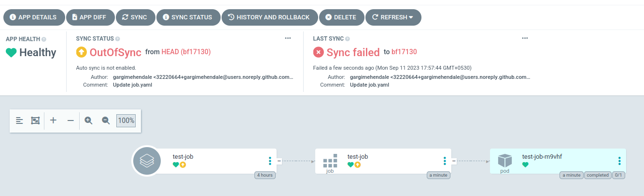Click the help icon beside APP HEALTH

pos(44,39)
